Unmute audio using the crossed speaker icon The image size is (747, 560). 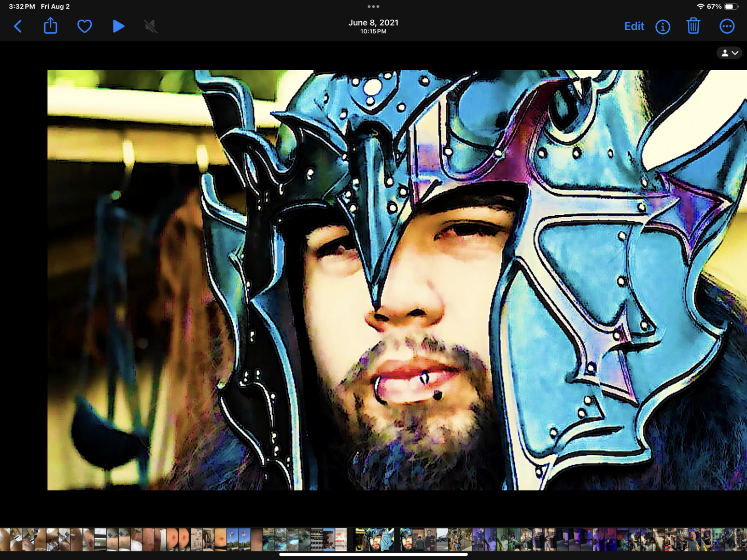click(151, 26)
